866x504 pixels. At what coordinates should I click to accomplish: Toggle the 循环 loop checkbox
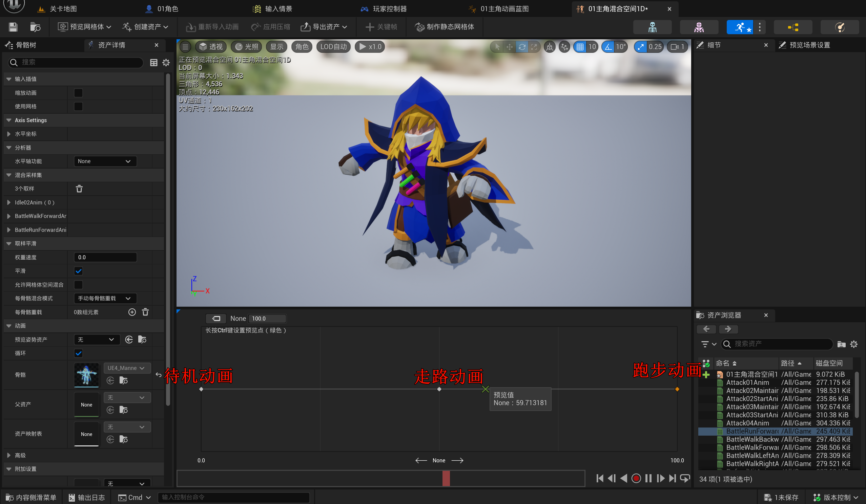[78, 353]
